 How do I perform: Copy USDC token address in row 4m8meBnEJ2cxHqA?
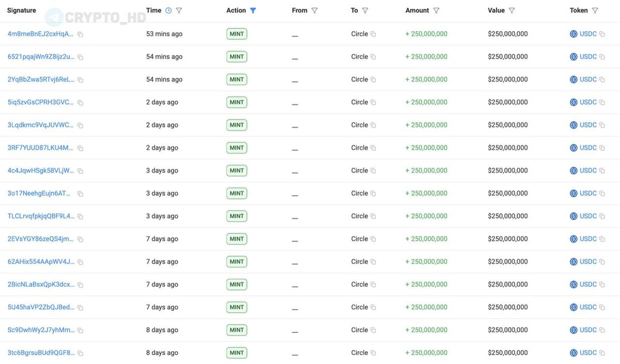[602, 34]
